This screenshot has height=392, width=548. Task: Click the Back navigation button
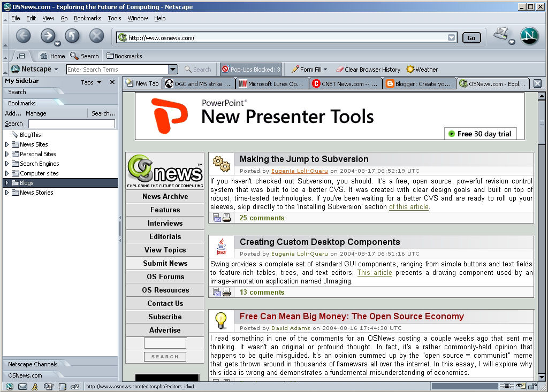click(x=23, y=36)
